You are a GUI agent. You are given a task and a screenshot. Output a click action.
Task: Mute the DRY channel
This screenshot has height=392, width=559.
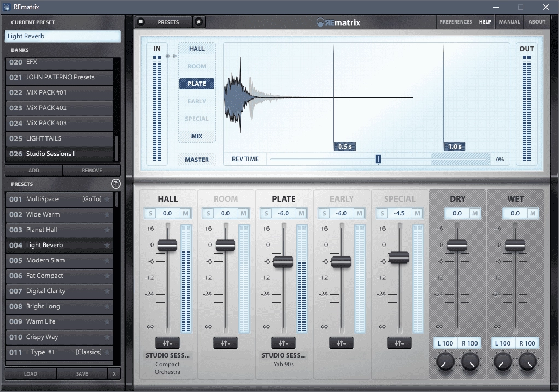tap(475, 213)
